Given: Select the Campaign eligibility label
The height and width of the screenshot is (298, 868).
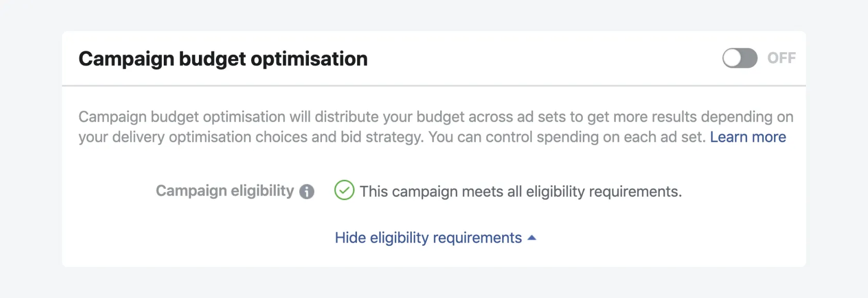Looking at the screenshot, I should click(x=225, y=191).
